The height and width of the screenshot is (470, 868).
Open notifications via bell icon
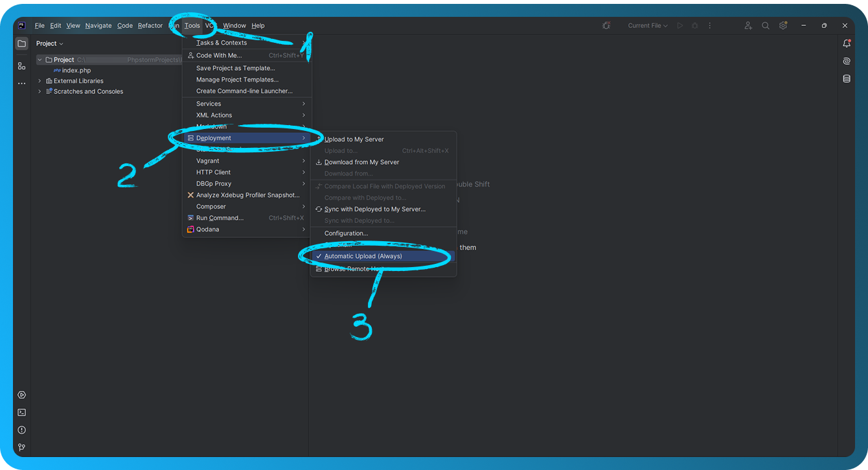[x=847, y=43]
